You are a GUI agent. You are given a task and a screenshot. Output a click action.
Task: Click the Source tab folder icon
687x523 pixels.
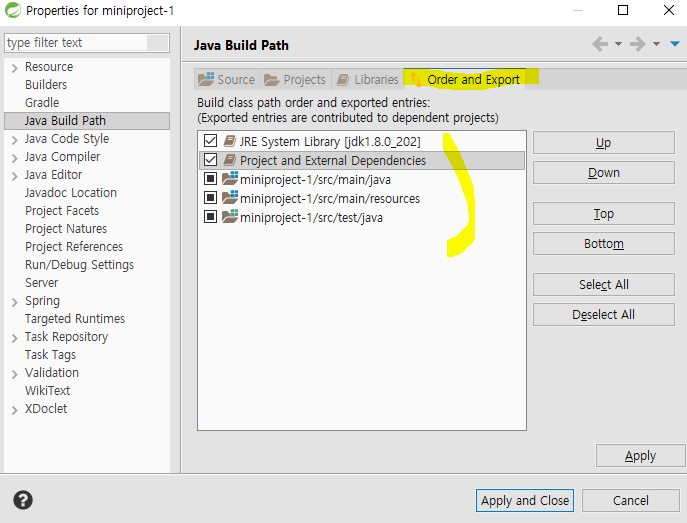pyautogui.click(x=206, y=79)
